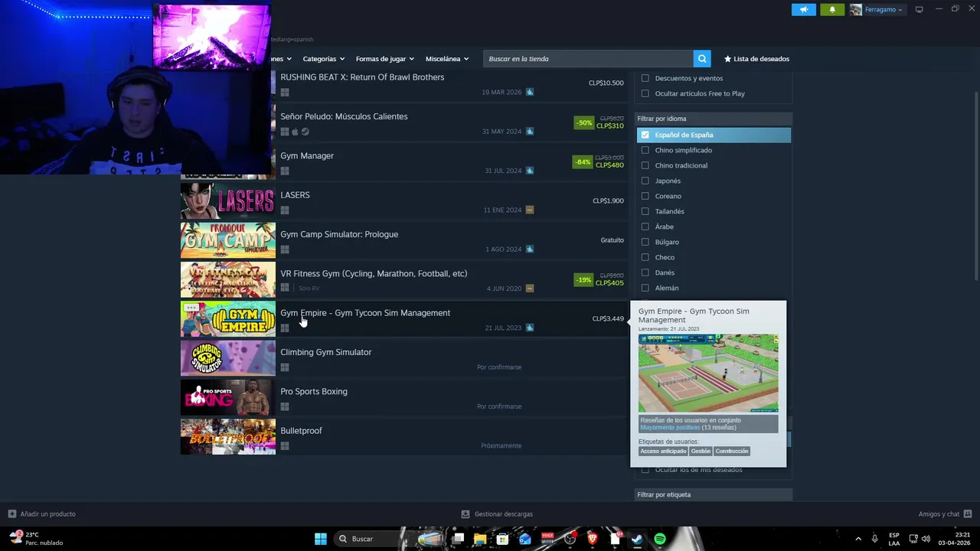Screen dimensions: 980x551
Task: Click the -84% discount badge
Action: click(583, 162)
